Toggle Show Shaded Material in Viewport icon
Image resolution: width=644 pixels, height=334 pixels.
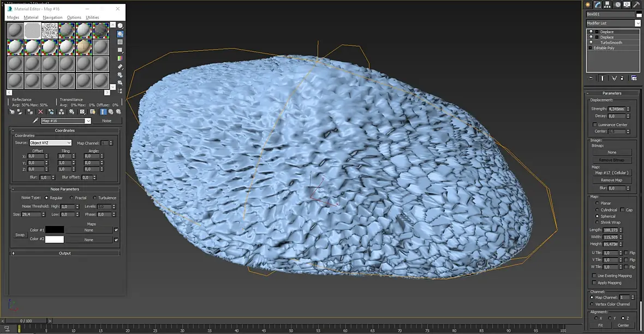coord(92,112)
